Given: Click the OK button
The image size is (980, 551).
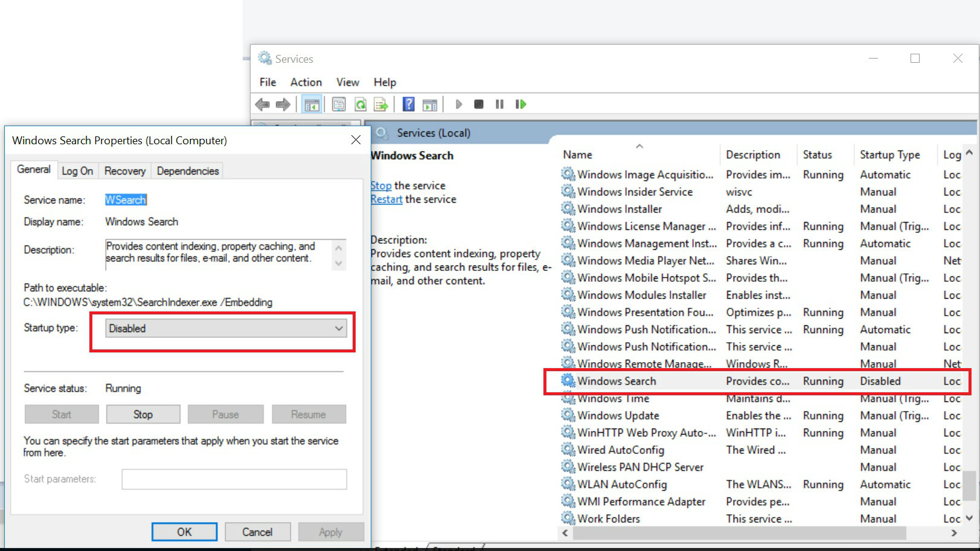Looking at the screenshot, I should pos(184,532).
